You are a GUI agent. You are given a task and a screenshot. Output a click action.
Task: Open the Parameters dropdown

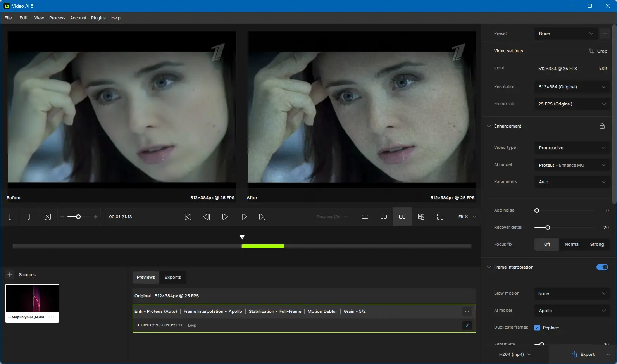pos(572,182)
